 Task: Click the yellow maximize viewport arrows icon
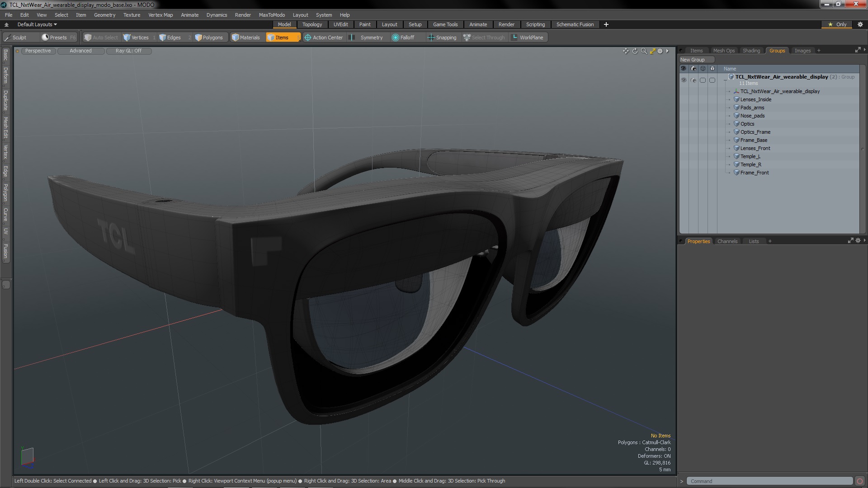[652, 51]
